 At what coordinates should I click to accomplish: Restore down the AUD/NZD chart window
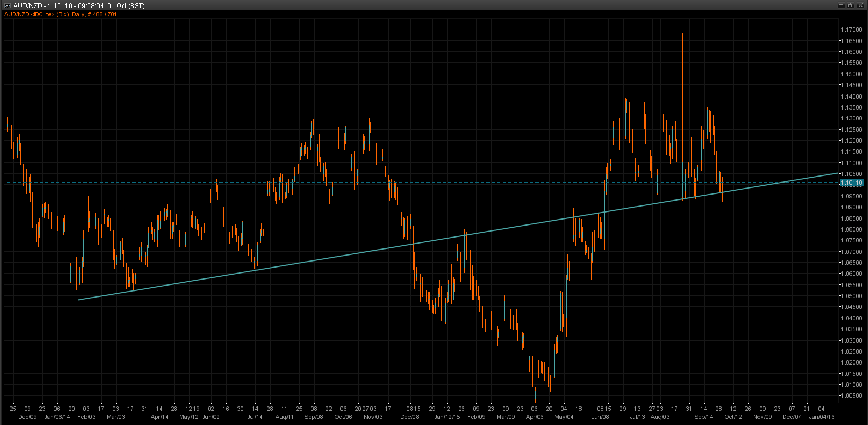851,5
